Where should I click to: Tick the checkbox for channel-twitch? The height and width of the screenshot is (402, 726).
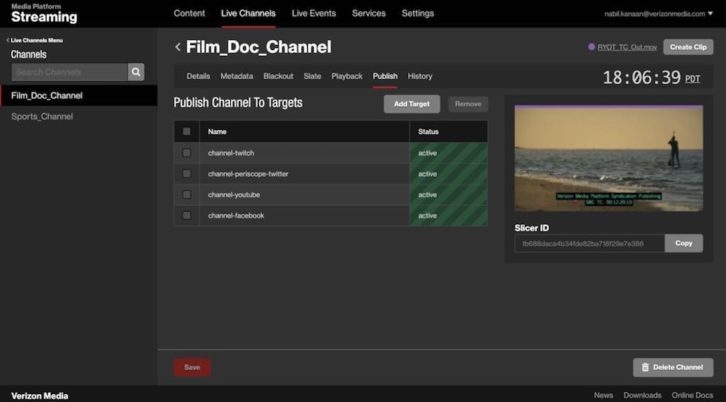[x=186, y=153]
